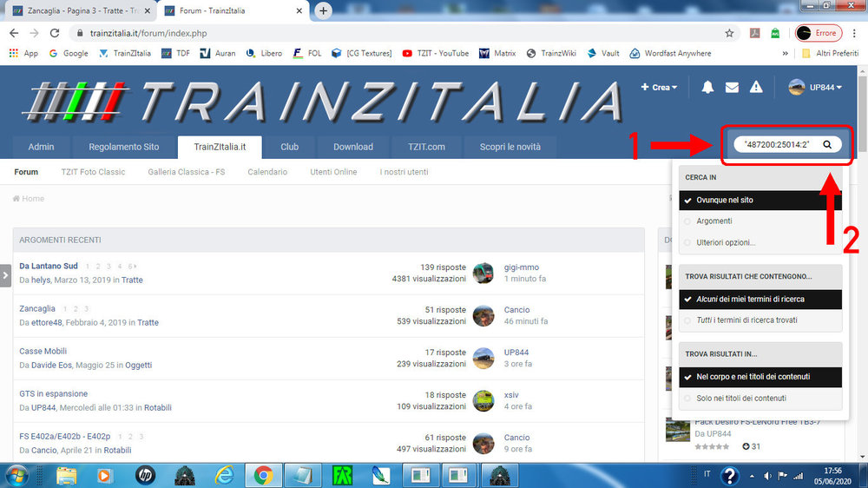Open the Google bookmark
Screen dimensions: 868x488
pos(69,53)
